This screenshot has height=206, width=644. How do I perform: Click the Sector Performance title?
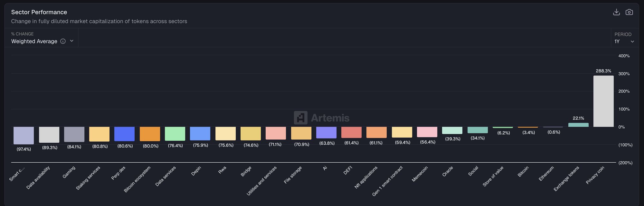click(x=39, y=12)
